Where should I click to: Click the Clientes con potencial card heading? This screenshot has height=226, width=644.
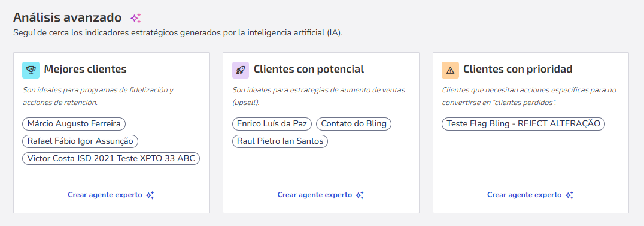[309, 69]
